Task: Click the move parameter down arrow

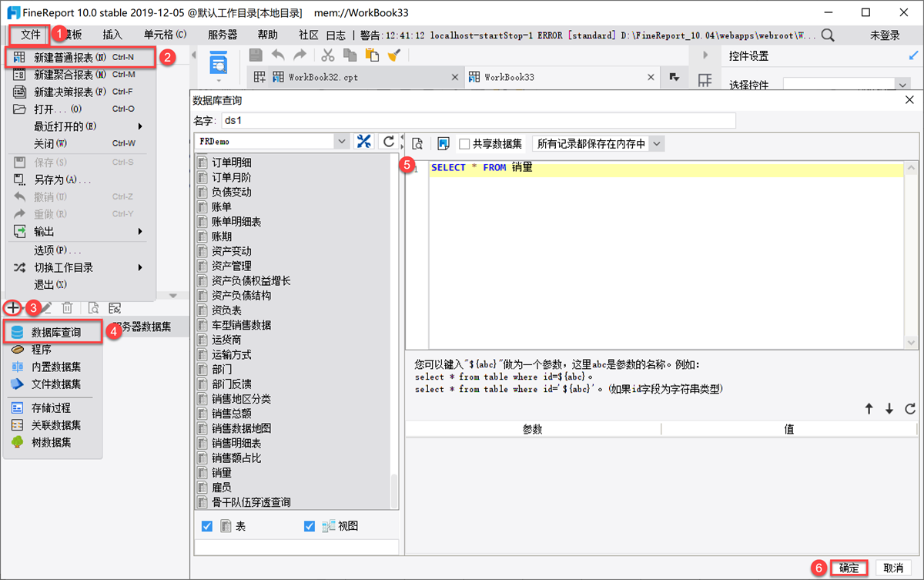Action: (889, 409)
